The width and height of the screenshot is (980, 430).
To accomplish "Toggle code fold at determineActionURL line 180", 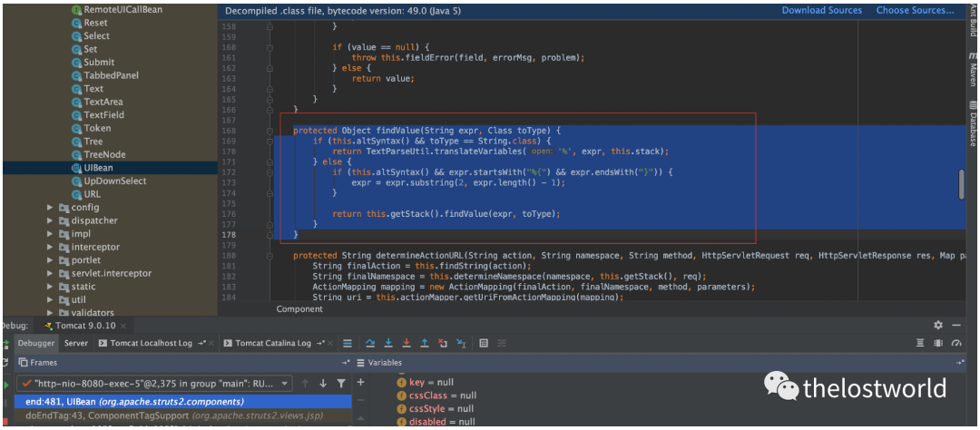I will (269, 255).
